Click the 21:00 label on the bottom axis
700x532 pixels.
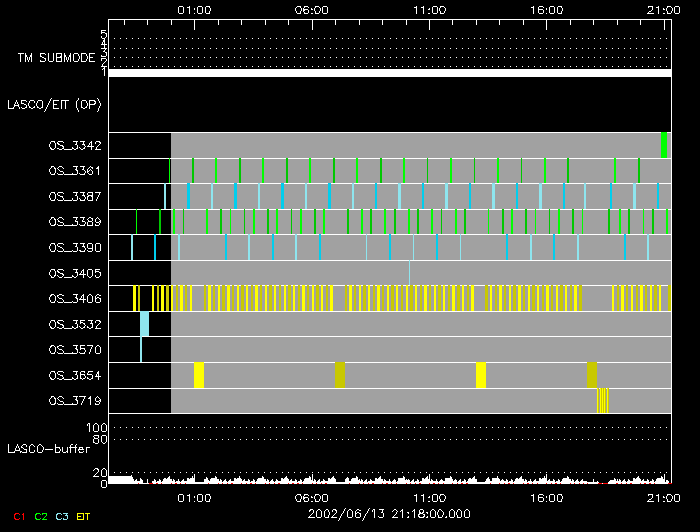tap(662, 497)
